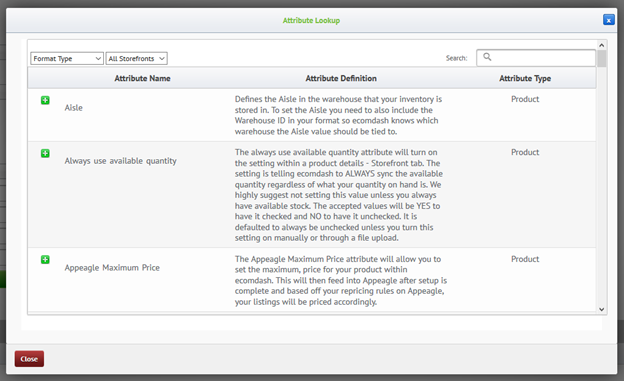Click the scrollbar up arrow

[602, 45]
